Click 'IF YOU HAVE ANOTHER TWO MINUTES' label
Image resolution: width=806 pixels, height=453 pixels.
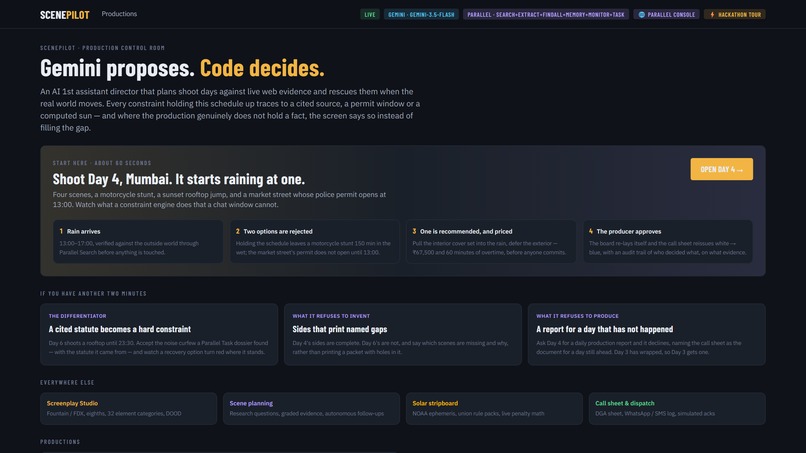pyautogui.click(x=94, y=294)
